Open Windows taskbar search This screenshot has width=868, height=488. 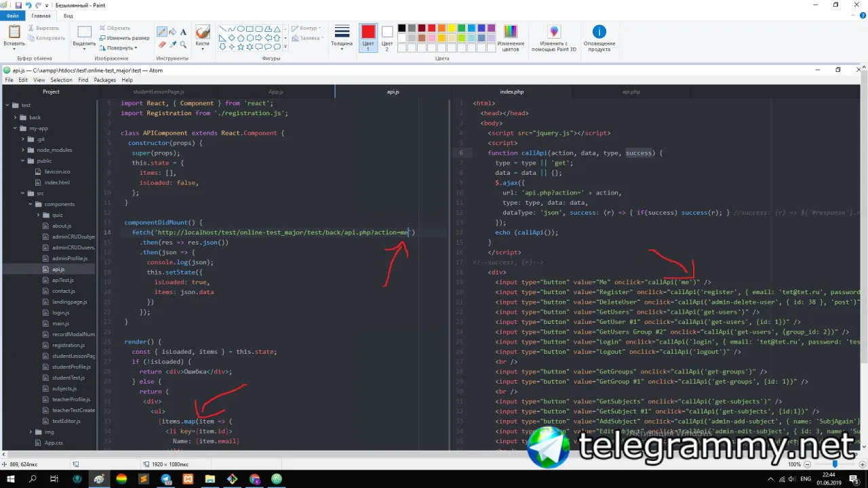pos(33,479)
